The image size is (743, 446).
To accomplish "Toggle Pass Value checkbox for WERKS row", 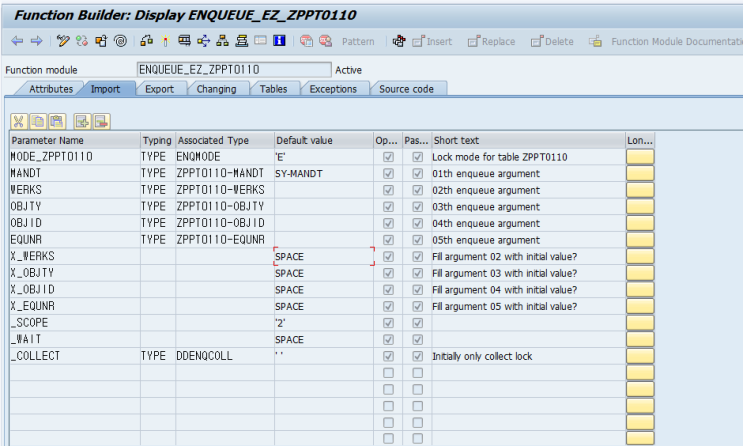I will [416, 190].
